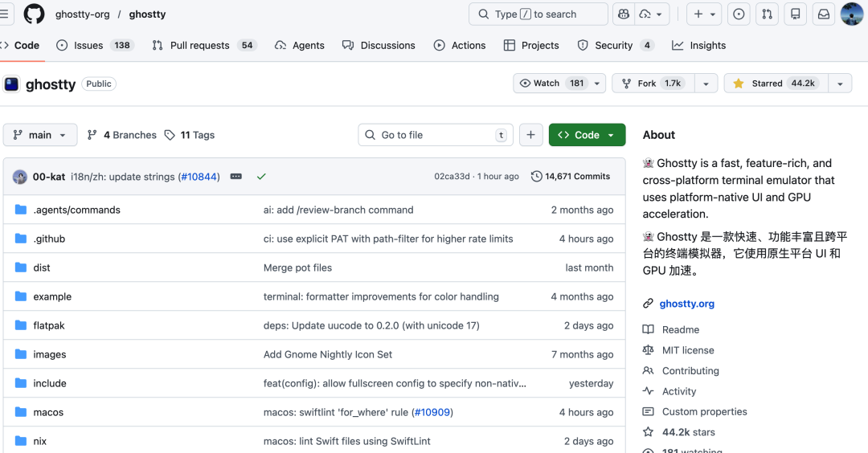This screenshot has width=868, height=453.
Task: Switch to the Actions tab
Action: (x=460, y=45)
